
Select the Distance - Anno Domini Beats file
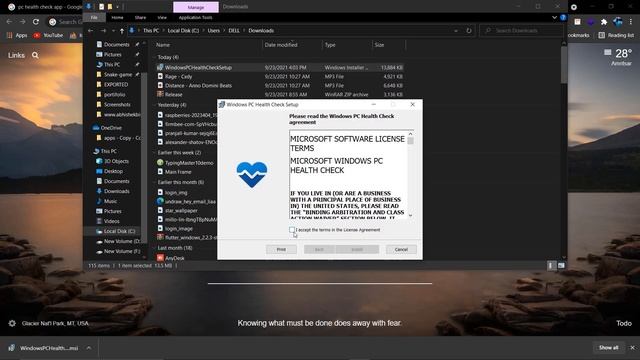(x=198, y=85)
